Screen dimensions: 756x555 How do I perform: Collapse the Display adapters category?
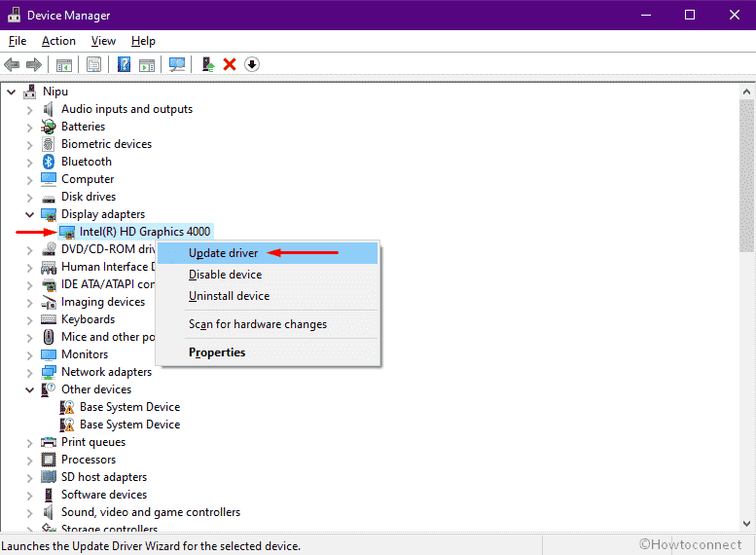tap(29, 214)
